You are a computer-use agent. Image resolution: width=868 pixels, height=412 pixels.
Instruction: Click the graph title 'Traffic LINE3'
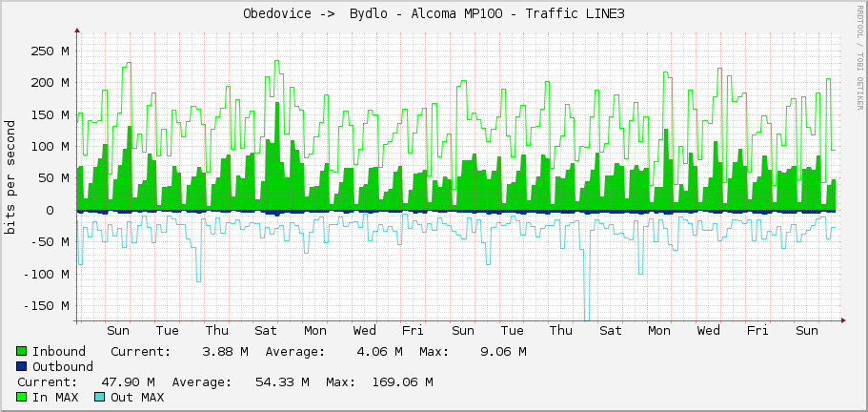tap(575, 14)
